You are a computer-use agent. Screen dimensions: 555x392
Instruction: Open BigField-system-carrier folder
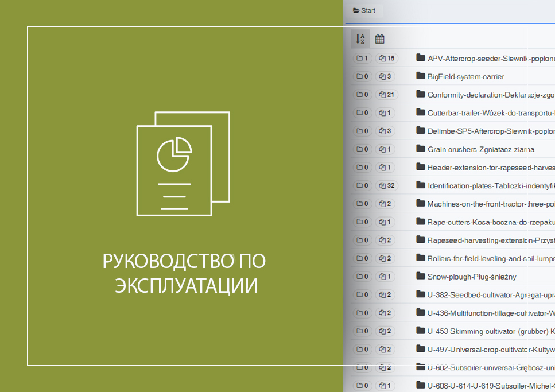click(466, 76)
